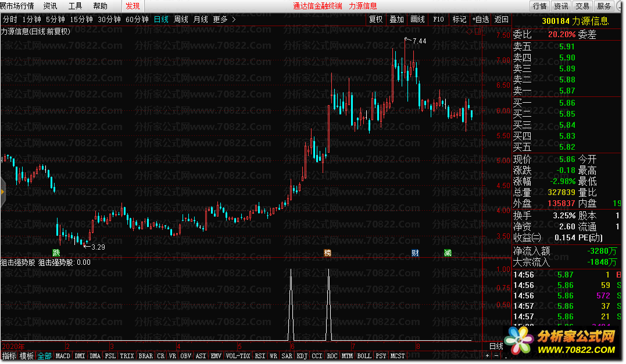Select the 全部 indicators tab

tap(45, 356)
